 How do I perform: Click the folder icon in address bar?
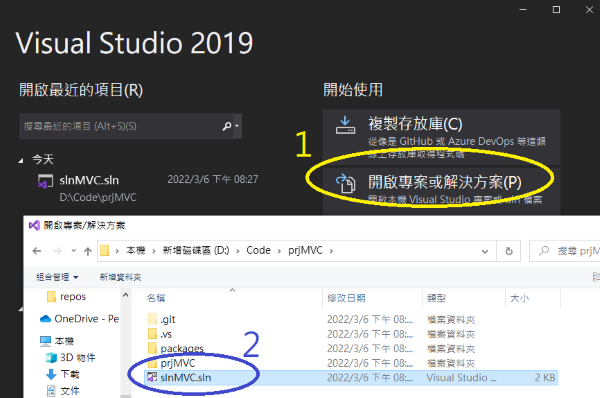click(104, 251)
